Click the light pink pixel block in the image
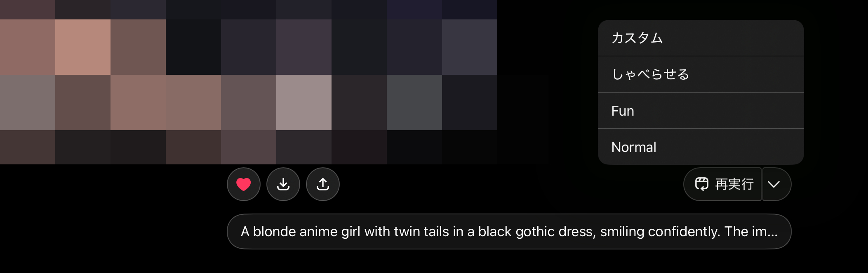 click(83, 47)
